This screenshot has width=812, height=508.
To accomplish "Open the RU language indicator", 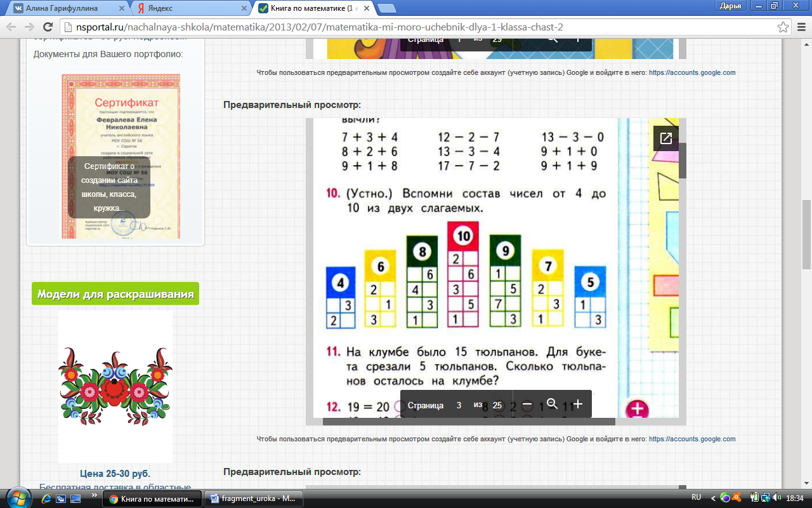I will pyautogui.click(x=696, y=498).
